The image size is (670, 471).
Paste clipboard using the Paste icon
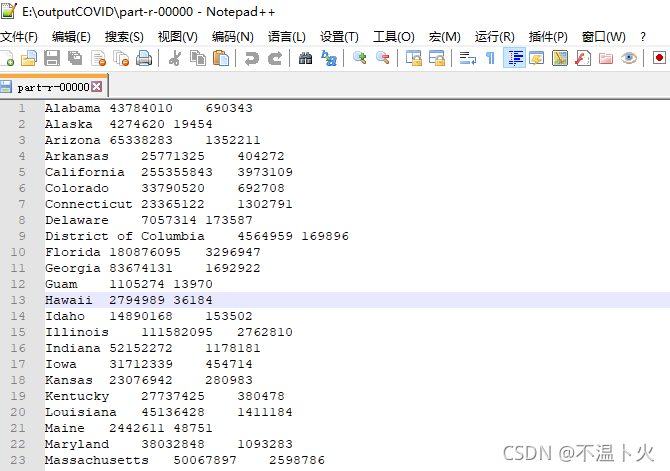point(221,59)
